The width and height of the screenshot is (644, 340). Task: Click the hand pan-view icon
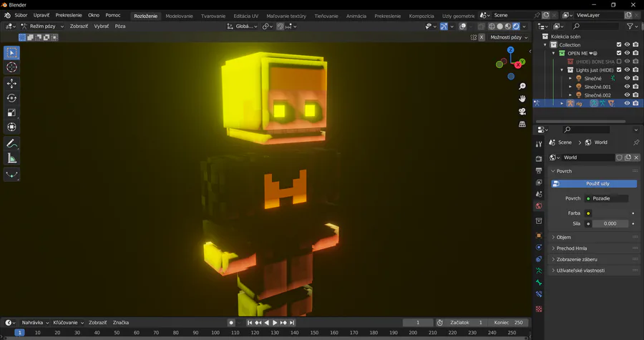coord(522,99)
